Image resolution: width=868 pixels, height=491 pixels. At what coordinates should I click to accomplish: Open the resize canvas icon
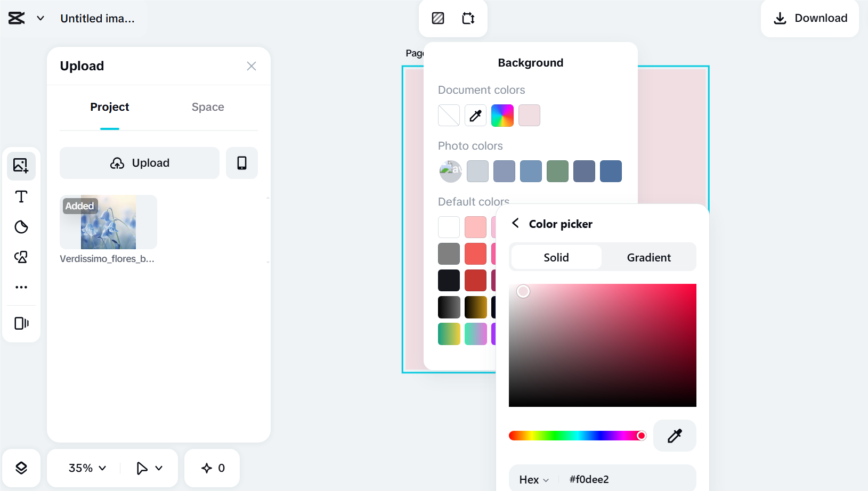tap(468, 18)
